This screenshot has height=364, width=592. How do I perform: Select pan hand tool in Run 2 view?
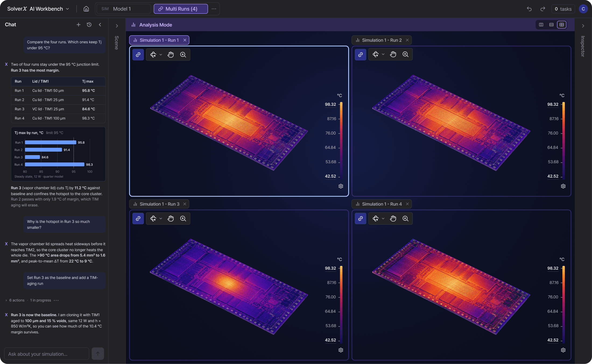393,55
